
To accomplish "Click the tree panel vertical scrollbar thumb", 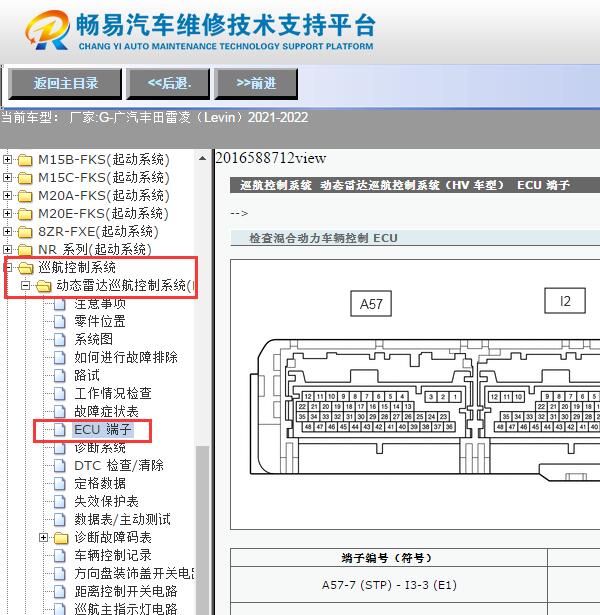I will pos(202,530).
